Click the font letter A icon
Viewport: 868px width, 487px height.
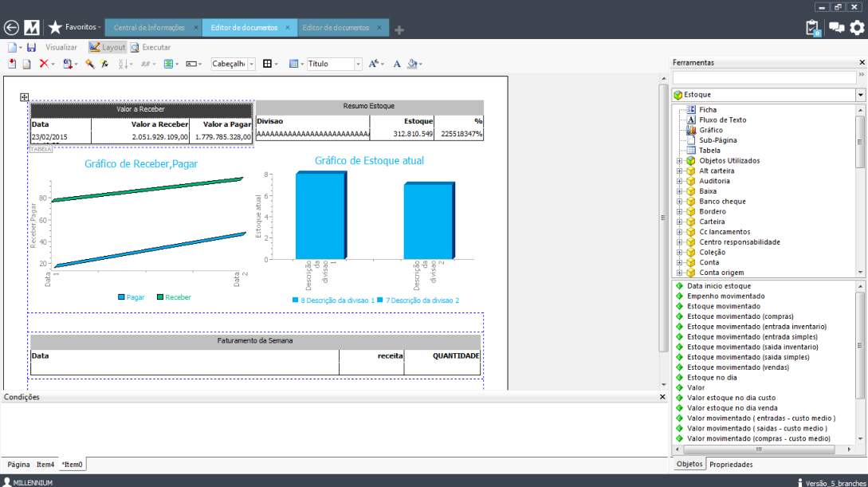point(397,64)
